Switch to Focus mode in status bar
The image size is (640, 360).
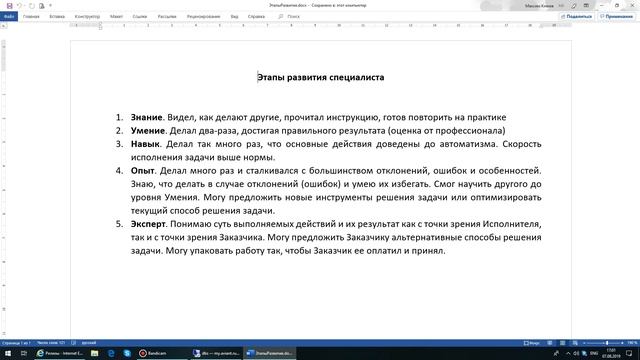531,343
